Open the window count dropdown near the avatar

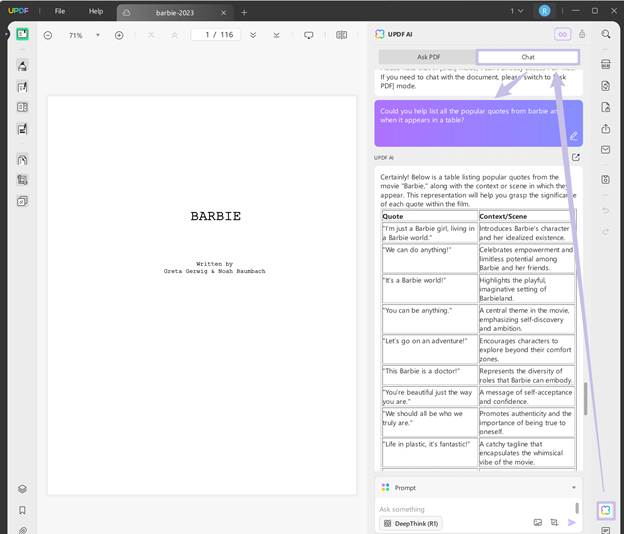pos(516,11)
